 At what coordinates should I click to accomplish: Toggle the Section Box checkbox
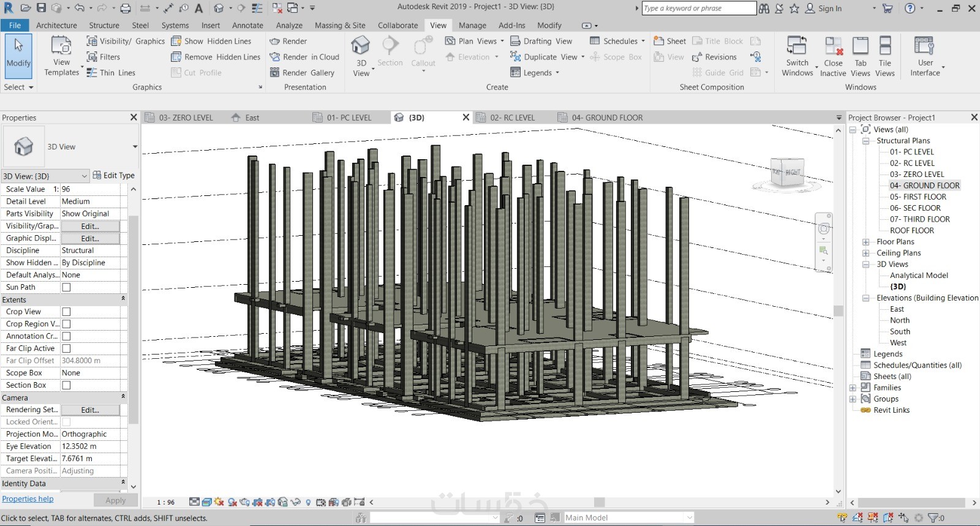(66, 385)
